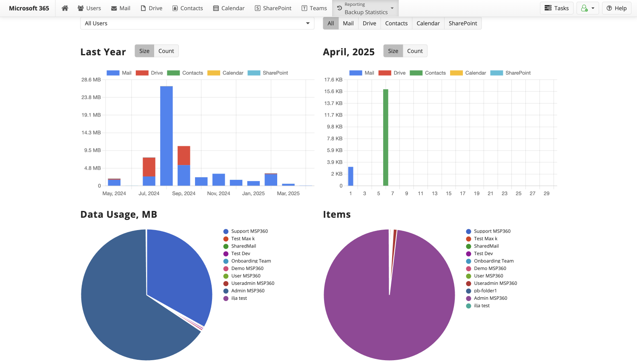Open the Home page icon

point(65,8)
